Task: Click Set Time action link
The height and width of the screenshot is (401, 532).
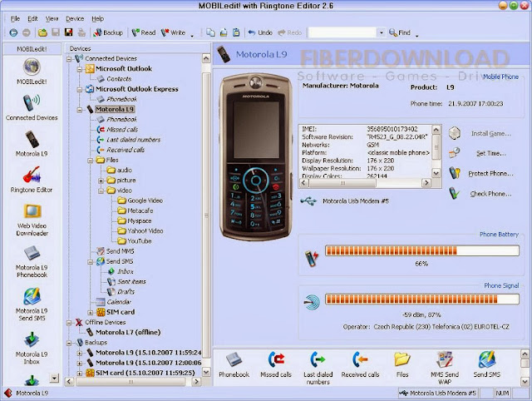Action: click(491, 153)
